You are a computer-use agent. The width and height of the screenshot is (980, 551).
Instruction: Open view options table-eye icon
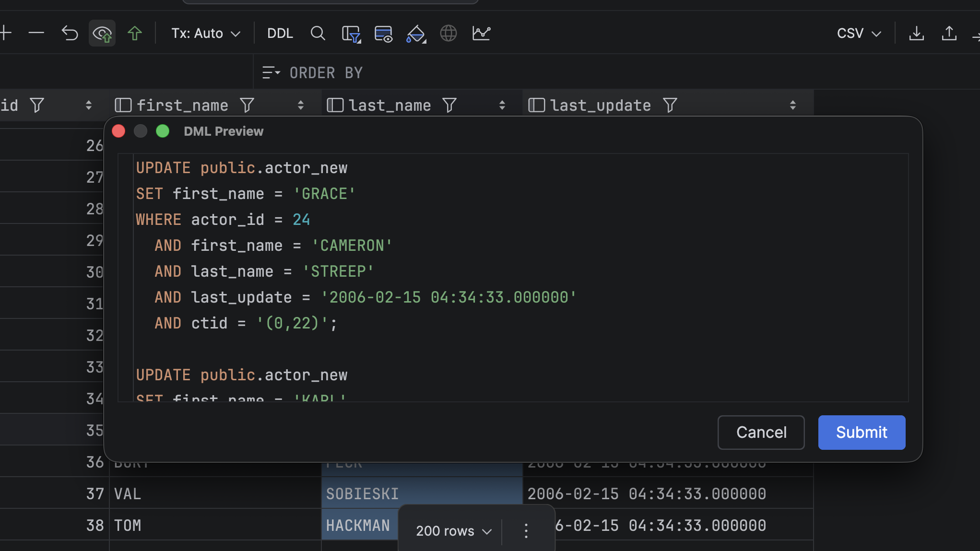[x=383, y=34]
